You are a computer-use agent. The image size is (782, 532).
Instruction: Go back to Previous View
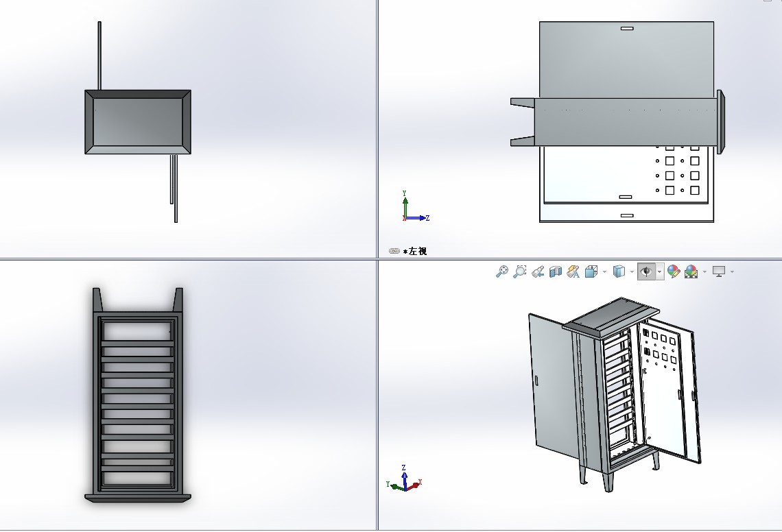click(x=538, y=271)
